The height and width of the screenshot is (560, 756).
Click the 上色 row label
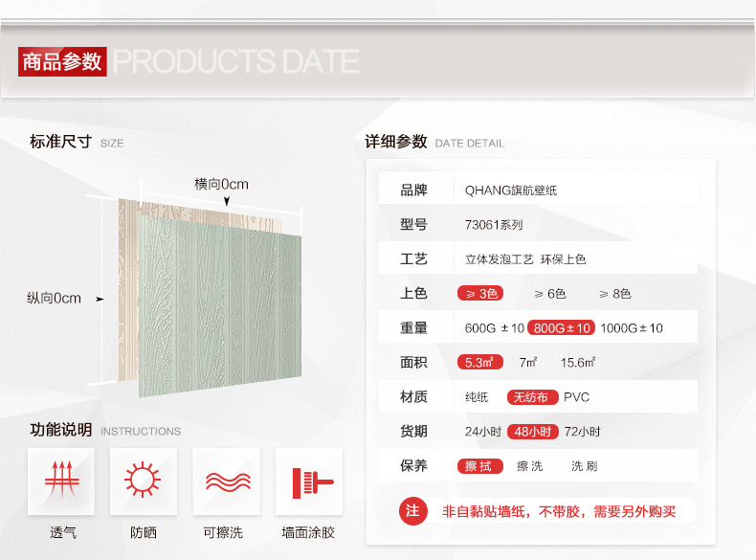coord(413,293)
